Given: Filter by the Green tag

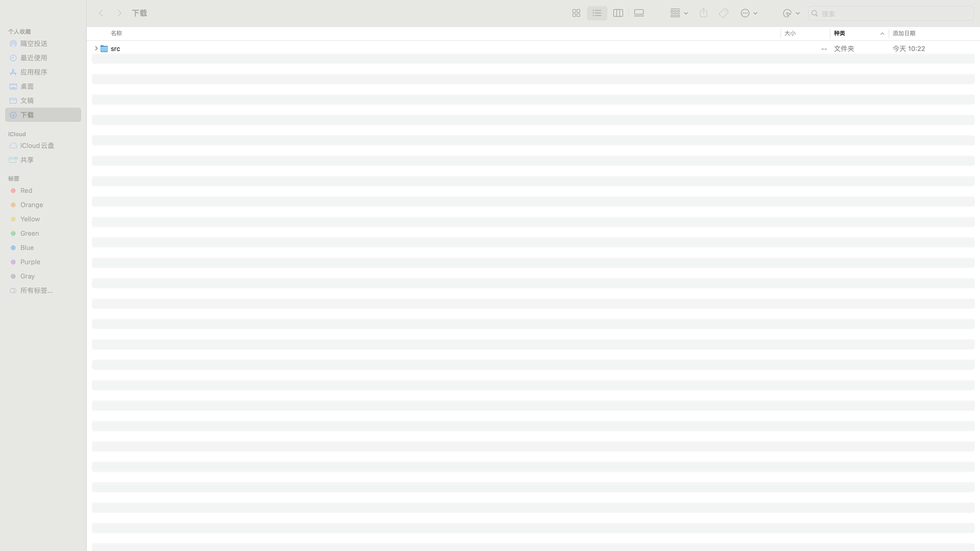Looking at the screenshot, I should coord(43,233).
